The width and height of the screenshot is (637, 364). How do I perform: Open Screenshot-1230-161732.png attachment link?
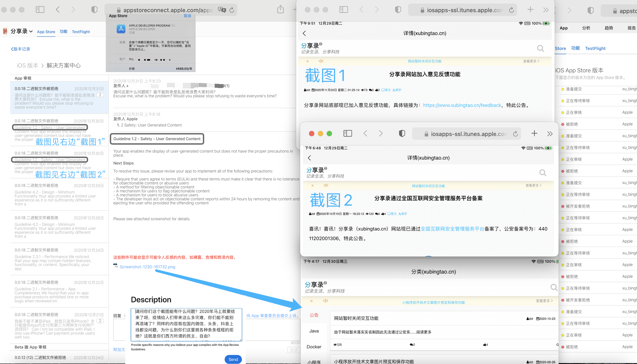pyautogui.click(x=147, y=267)
